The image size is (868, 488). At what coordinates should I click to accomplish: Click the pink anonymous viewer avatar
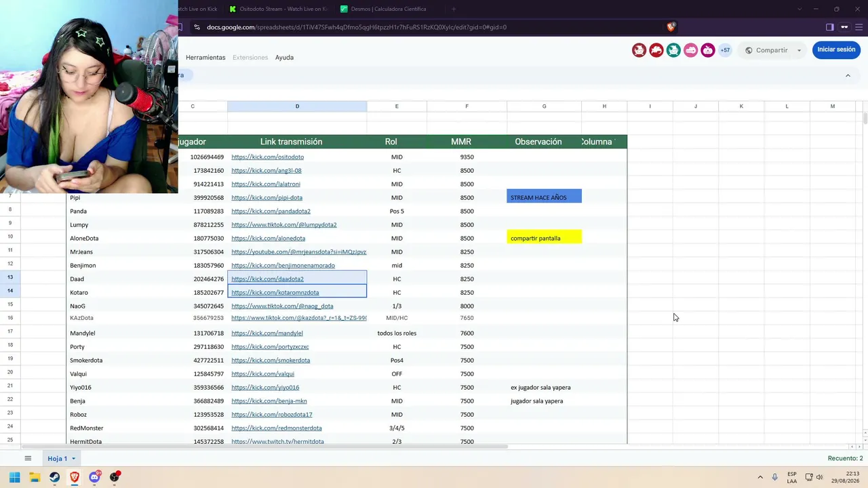click(x=690, y=50)
